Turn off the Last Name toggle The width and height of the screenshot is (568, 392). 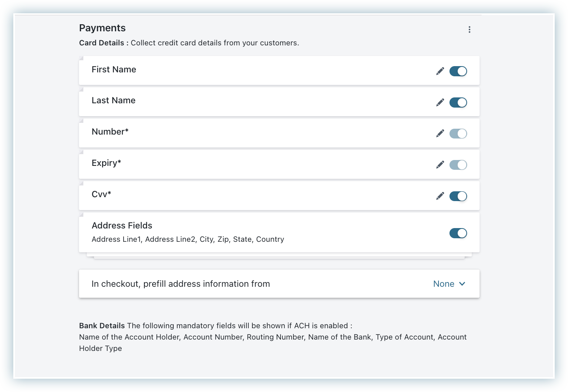(x=458, y=102)
